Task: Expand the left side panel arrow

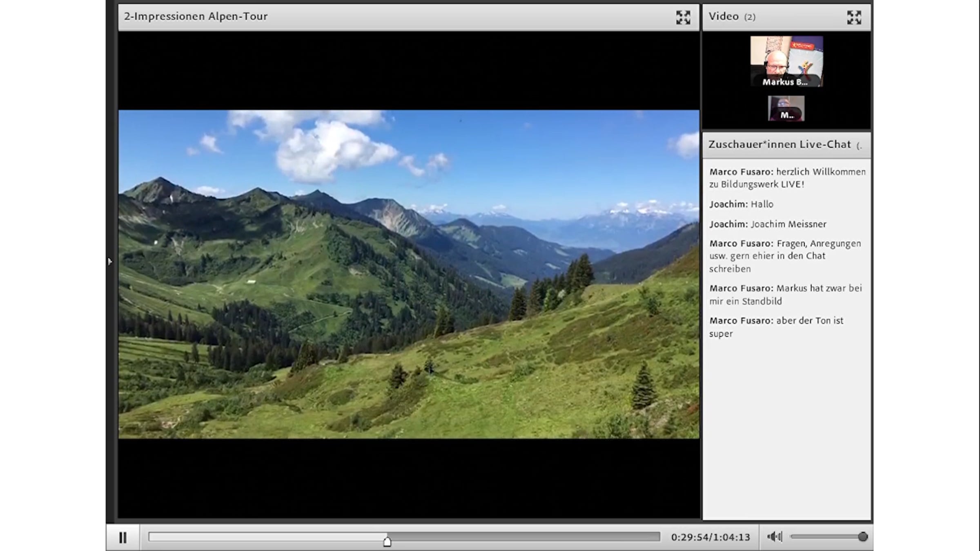Action: tap(109, 261)
